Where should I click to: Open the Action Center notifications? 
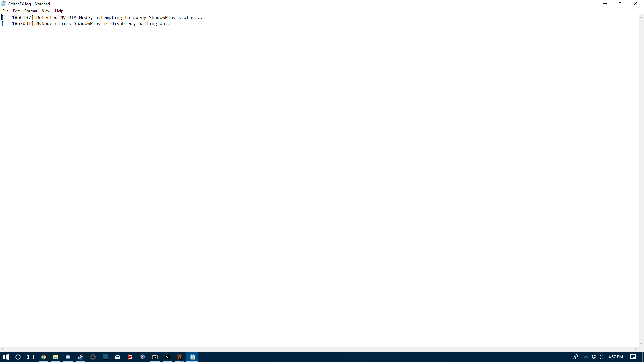coord(633,357)
